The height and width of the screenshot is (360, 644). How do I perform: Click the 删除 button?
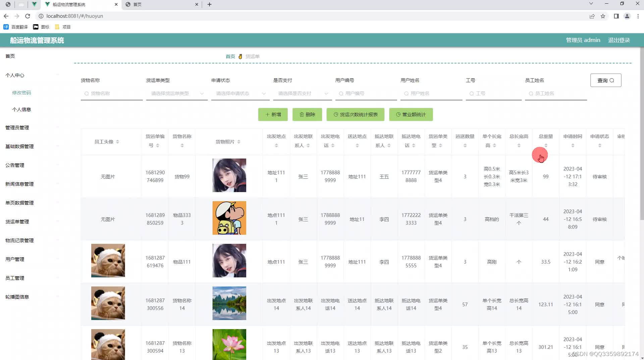click(307, 115)
